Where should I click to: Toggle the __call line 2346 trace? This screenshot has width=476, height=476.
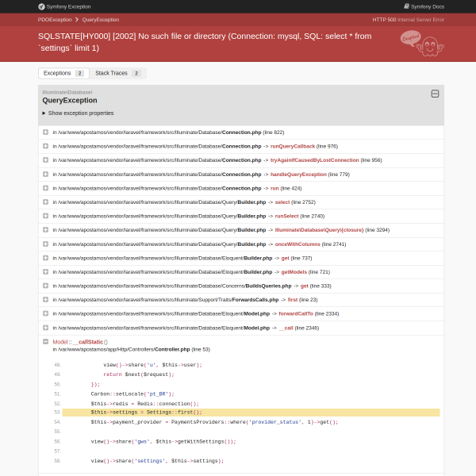pyautogui.click(x=45, y=328)
